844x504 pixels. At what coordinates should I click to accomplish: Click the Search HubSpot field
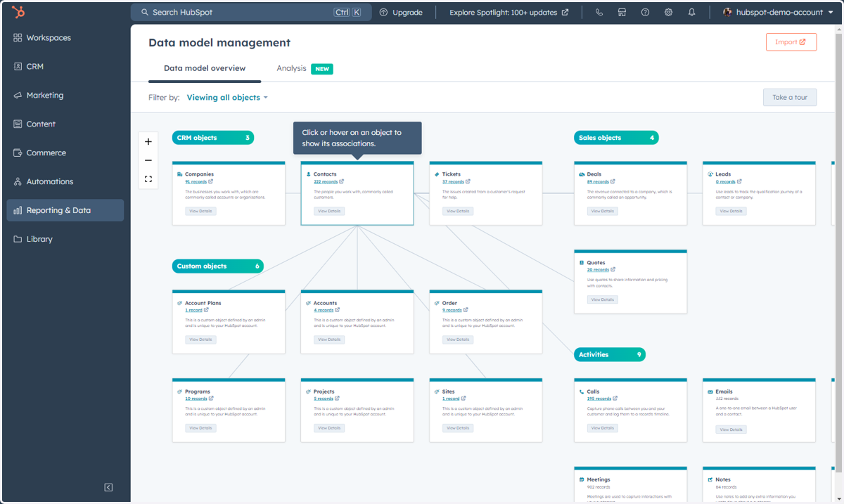tap(251, 12)
